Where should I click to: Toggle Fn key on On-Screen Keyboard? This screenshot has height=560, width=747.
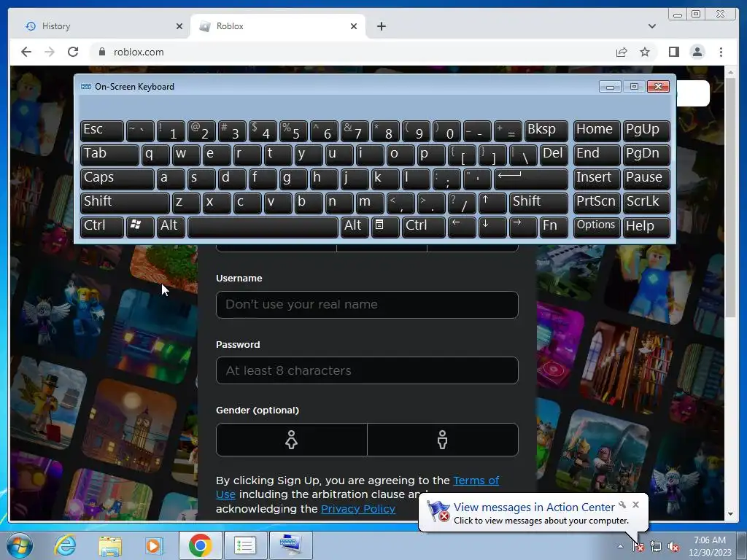coord(554,226)
